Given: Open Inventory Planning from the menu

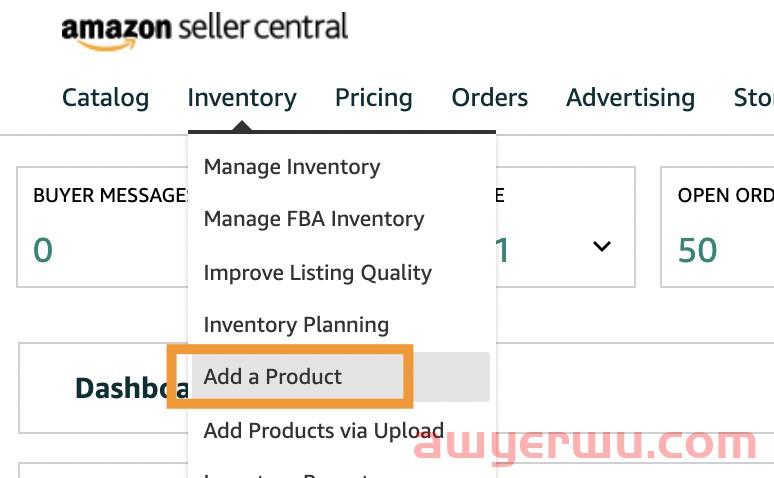Looking at the screenshot, I should point(296,325).
